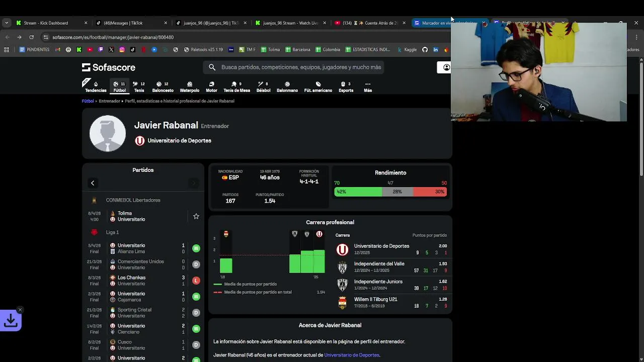The image size is (644, 362).
Task: Open the GitHub bookmark icon
Action: [x=425, y=50]
